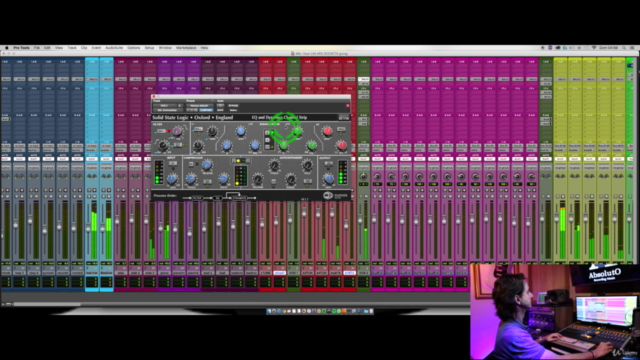Screen dimensions: 640x360
Task: Adjust the gate hold black knob
Action: [307, 164]
